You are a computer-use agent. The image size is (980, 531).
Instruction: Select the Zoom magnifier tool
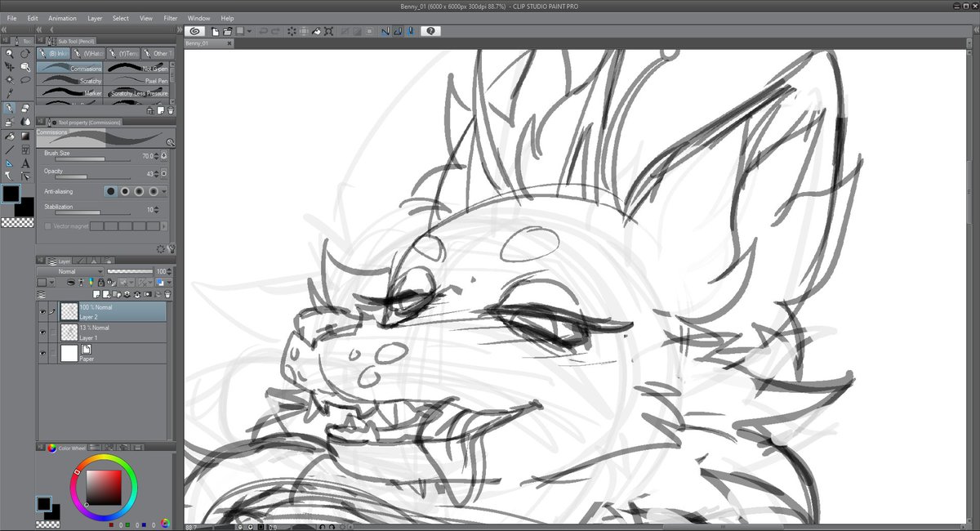(10, 53)
